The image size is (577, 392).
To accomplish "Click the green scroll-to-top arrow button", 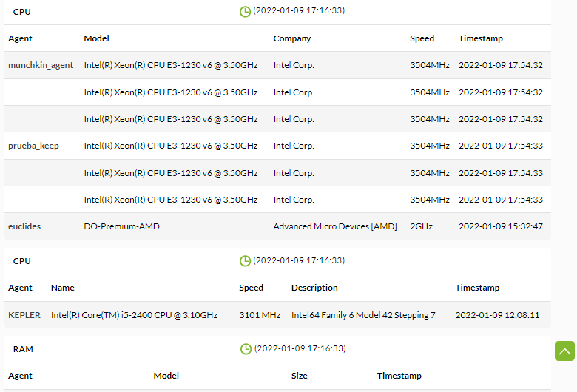I will click(x=564, y=351).
